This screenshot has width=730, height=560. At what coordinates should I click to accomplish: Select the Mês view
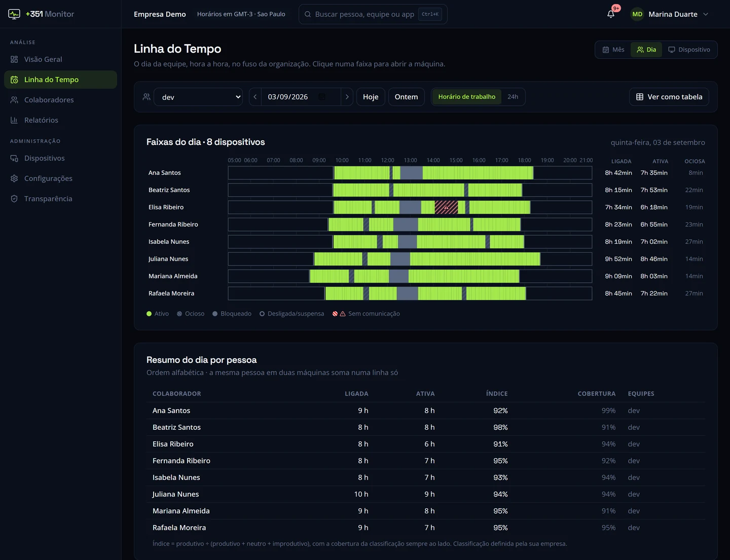[613, 50]
